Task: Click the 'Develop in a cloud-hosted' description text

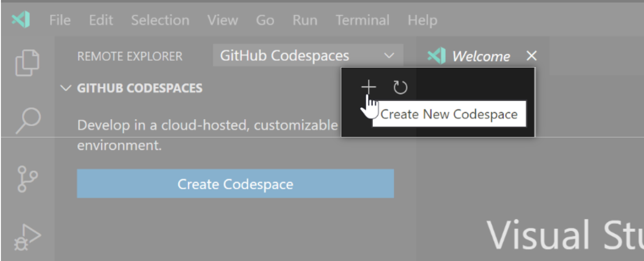Action: [x=207, y=135]
